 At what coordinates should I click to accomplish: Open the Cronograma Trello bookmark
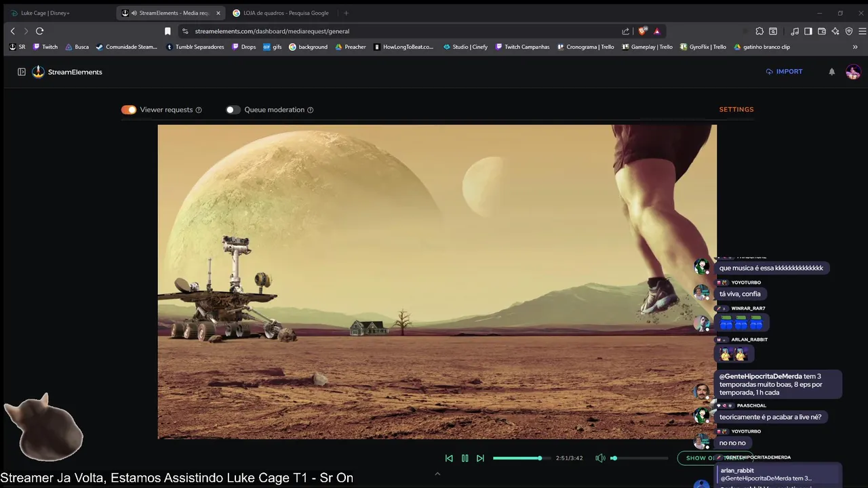[585, 47]
